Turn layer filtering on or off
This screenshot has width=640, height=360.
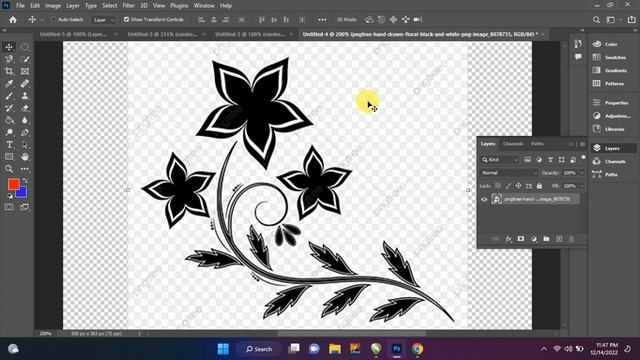pyautogui.click(x=583, y=157)
